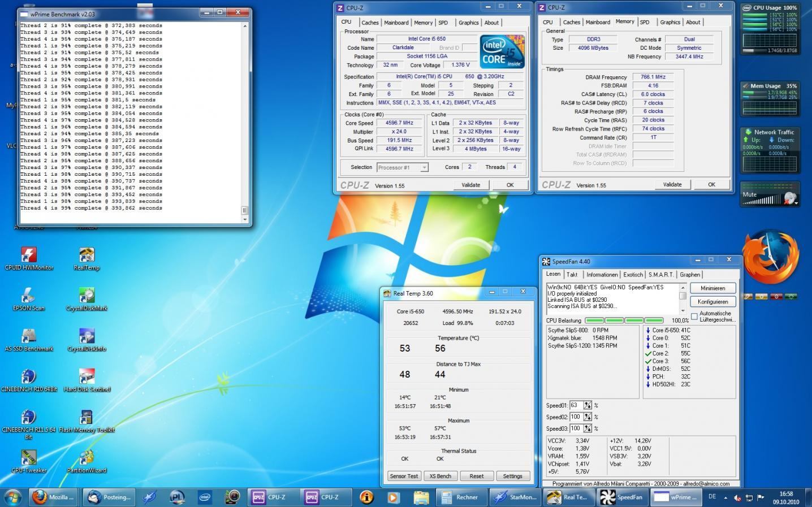The width and height of the screenshot is (812, 507).
Task: Open the Processor #1 selection dropdown
Action: 402,167
